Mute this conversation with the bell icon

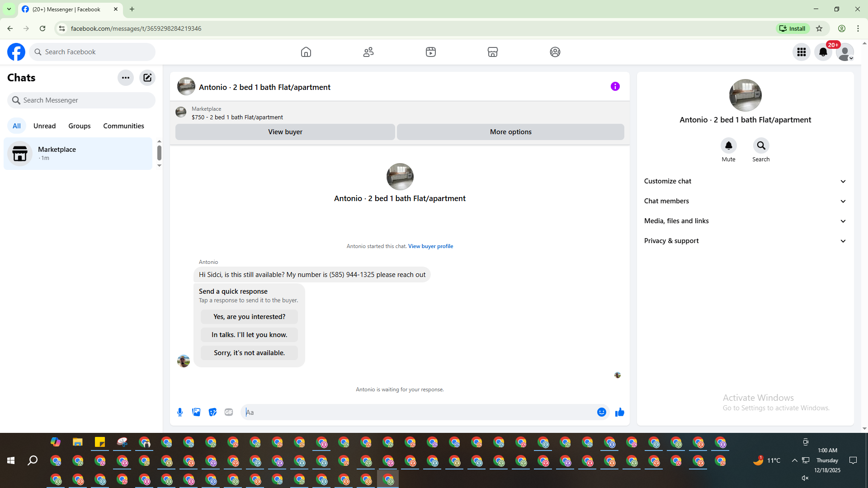728,145
